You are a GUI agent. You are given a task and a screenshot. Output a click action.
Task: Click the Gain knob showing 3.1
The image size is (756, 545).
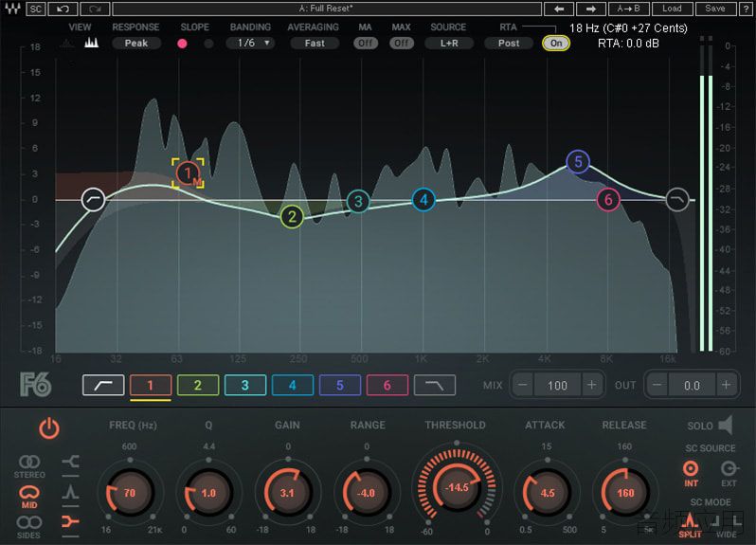(x=287, y=493)
